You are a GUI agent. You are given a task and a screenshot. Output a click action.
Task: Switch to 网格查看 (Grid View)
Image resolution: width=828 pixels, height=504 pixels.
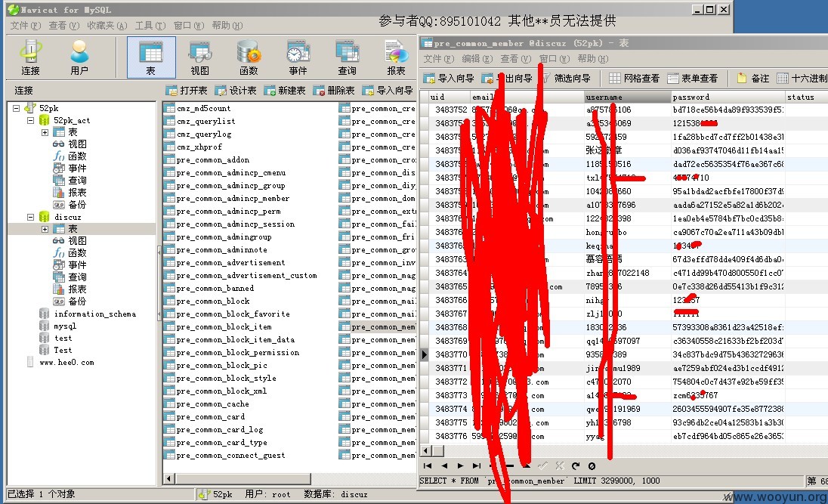[634, 78]
